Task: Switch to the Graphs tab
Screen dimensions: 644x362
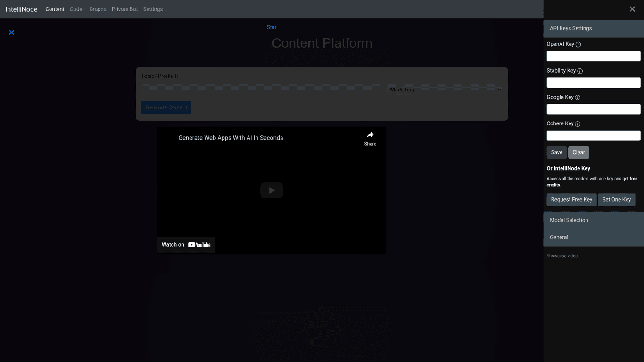Action: [98, 9]
